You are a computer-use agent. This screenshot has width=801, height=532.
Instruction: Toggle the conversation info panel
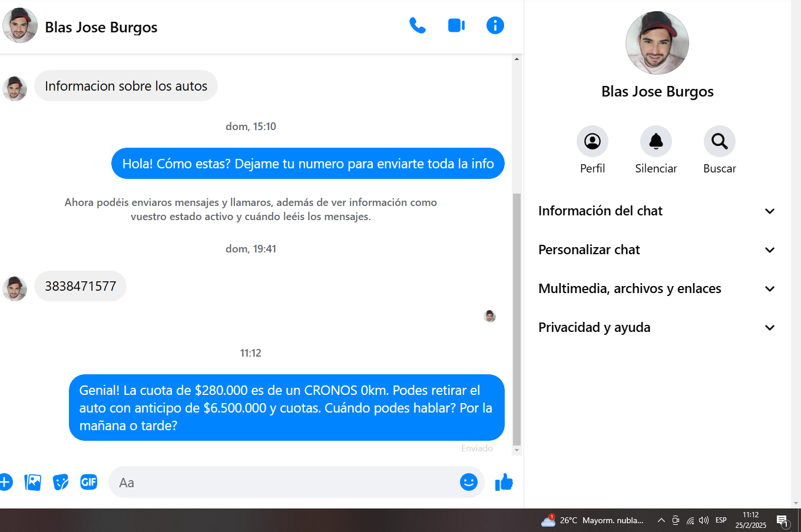[495, 25]
